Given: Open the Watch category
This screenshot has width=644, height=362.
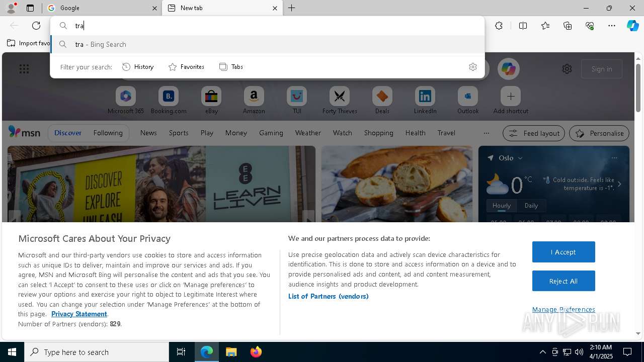Looking at the screenshot, I should pyautogui.click(x=343, y=133).
